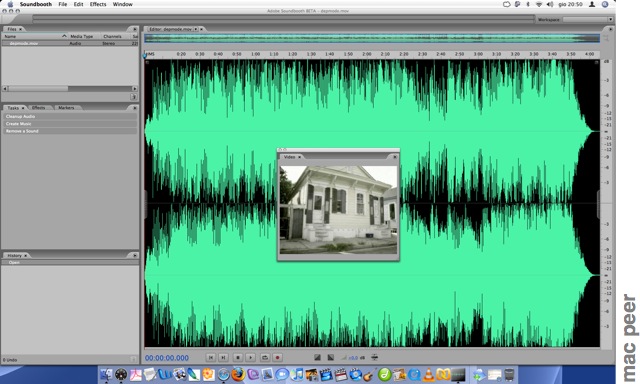This screenshot has height=384, width=640.
Task: Switch to the Tasks tab
Action: pyautogui.click(x=13, y=108)
